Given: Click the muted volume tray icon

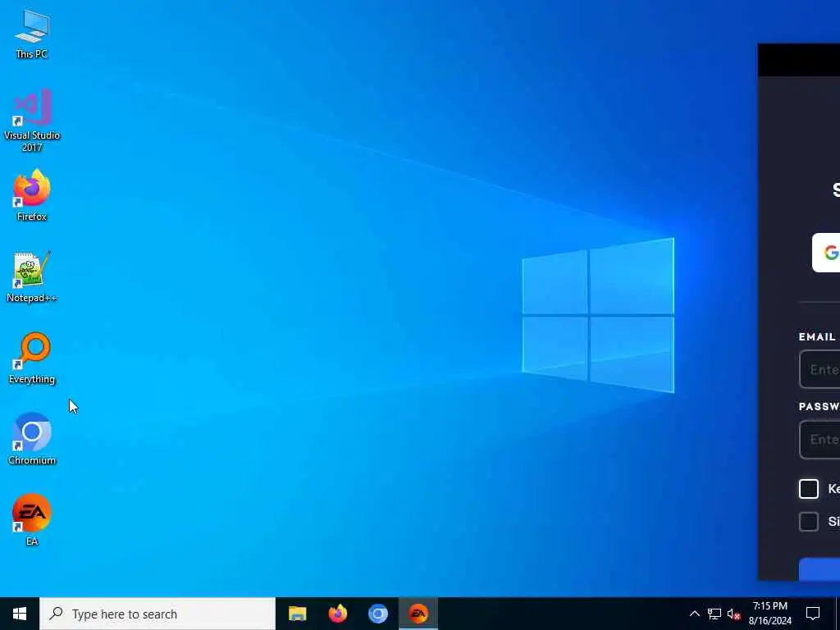Looking at the screenshot, I should 733,614.
